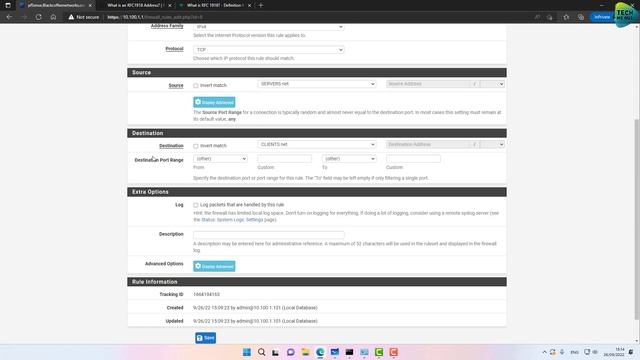Close the RFC1918 Address tab

(170, 5)
